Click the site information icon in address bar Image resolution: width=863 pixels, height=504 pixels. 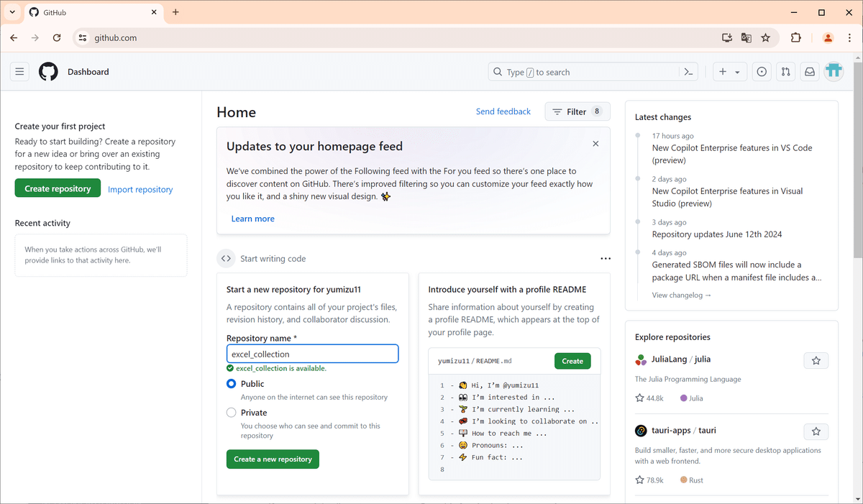click(83, 37)
